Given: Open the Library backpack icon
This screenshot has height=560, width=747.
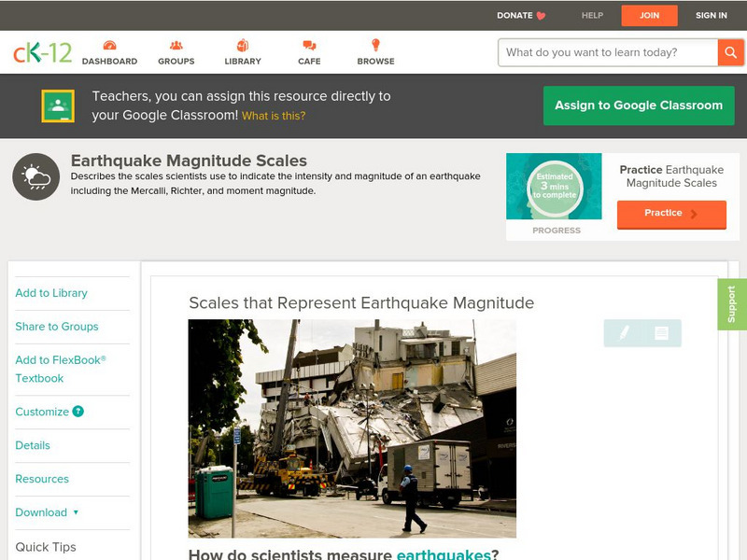Looking at the screenshot, I should [x=243, y=45].
